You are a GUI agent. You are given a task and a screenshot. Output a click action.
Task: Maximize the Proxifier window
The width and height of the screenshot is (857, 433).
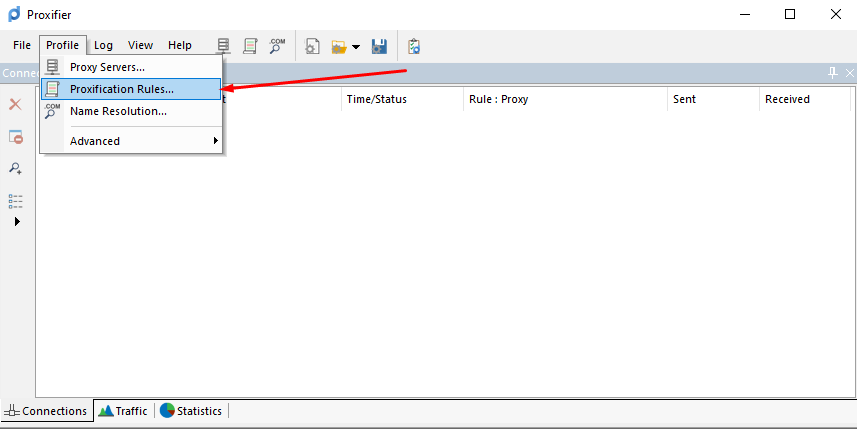click(790, 14)
